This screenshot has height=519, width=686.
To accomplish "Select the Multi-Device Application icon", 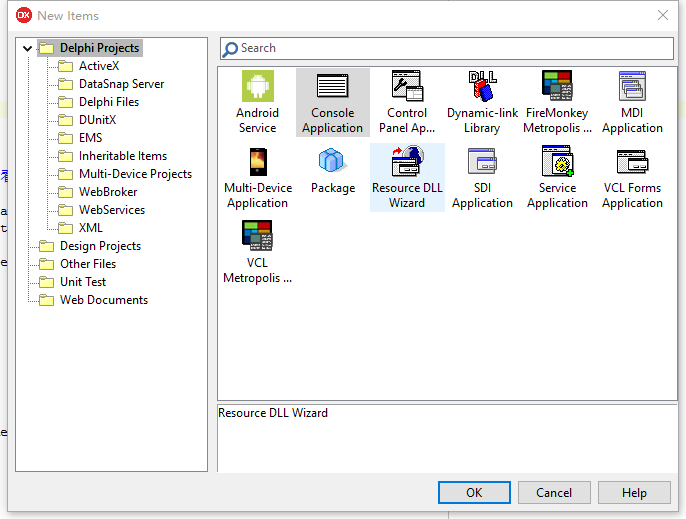I will coord(258,161).
